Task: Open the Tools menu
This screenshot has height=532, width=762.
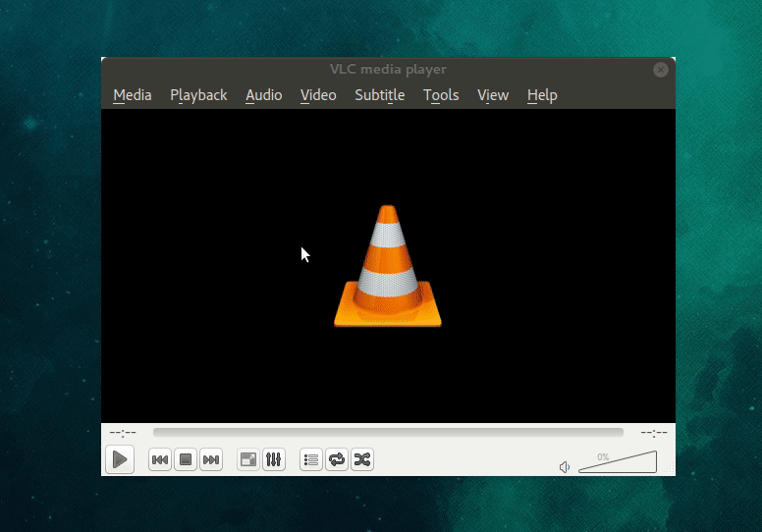Action: [x=441, y=95]
